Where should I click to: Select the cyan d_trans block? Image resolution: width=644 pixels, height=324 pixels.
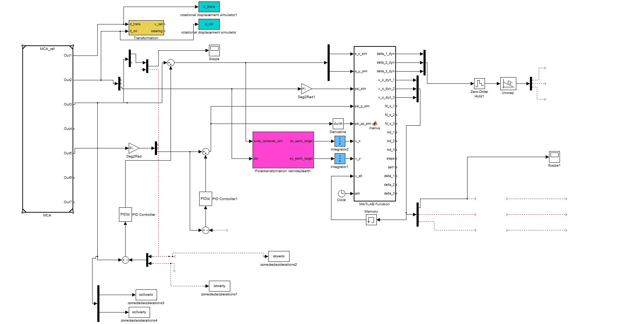click(x=209, y=7)
